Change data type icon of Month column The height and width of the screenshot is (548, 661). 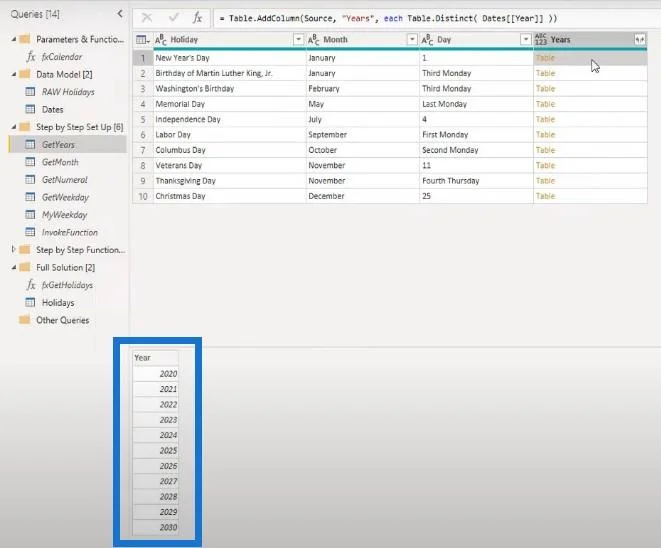[x=314, y=40]
